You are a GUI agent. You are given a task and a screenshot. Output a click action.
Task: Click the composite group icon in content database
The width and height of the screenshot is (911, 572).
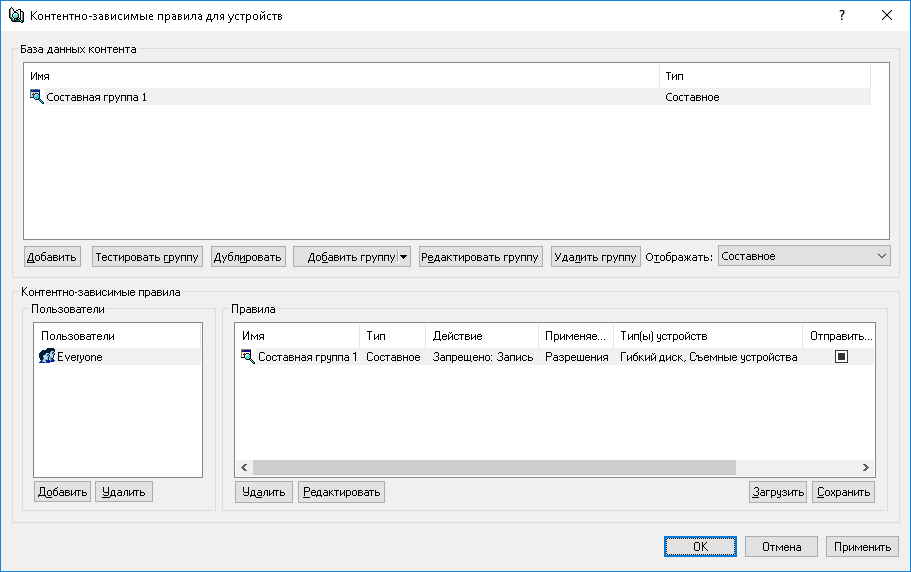[37, 97]
